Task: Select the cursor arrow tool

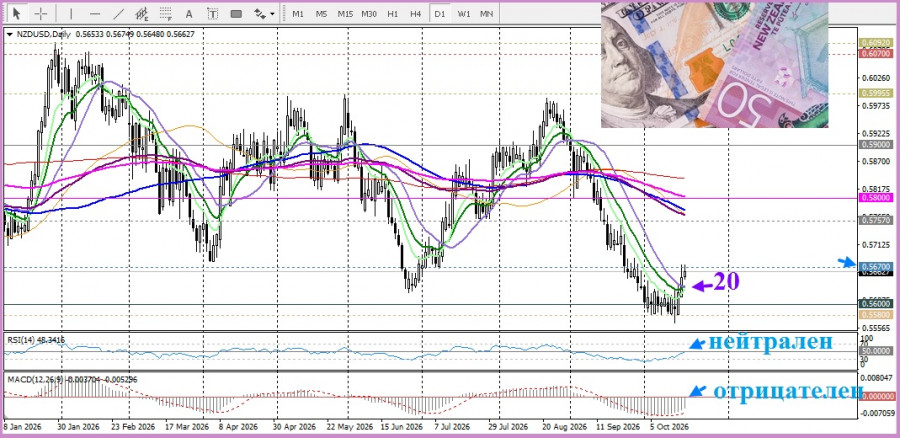Action: point(17,13)
